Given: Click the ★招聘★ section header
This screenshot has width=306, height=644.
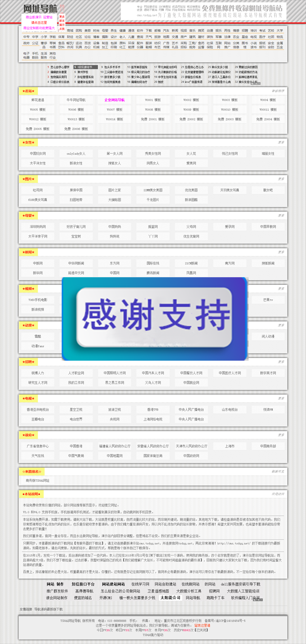Looking at the screenshot, I should pos(28,362).
